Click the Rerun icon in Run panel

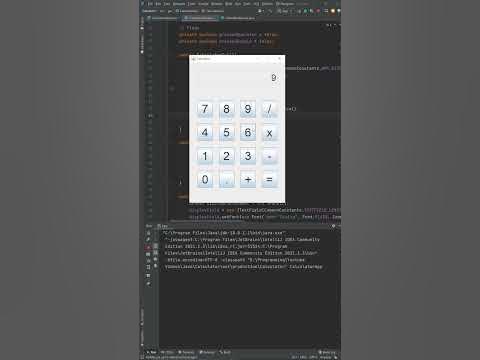(148, 233)
